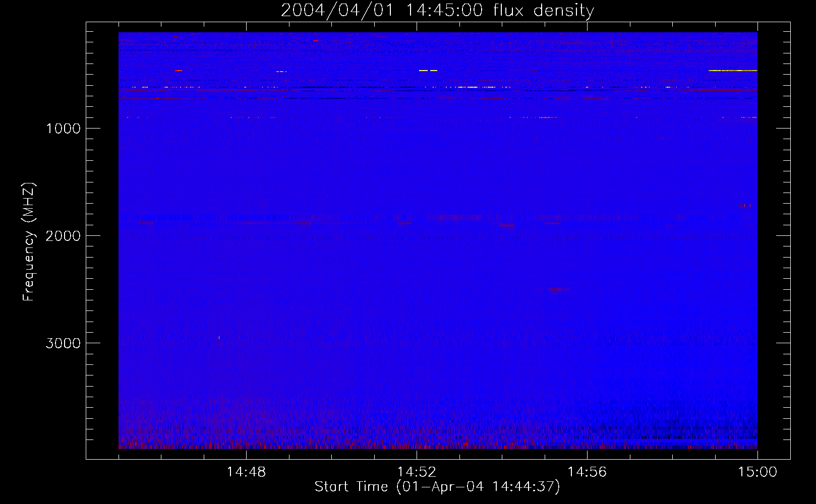Click the 14:56 time tick label
The image size is (816, 504).
[x=587, y=472]
